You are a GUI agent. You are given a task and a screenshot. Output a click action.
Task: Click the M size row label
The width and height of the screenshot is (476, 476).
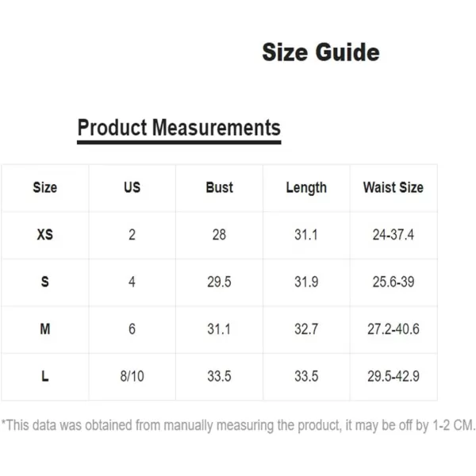45,329
